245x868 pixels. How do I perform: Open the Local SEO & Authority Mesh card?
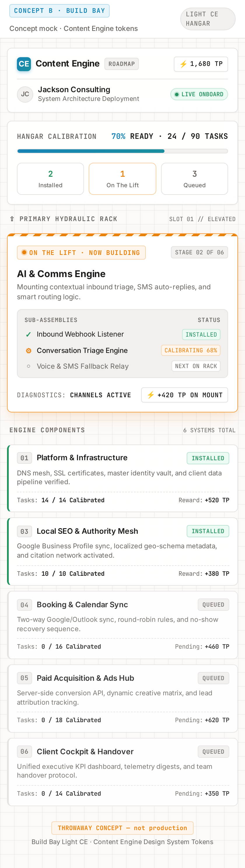click(x=122, y=552)
